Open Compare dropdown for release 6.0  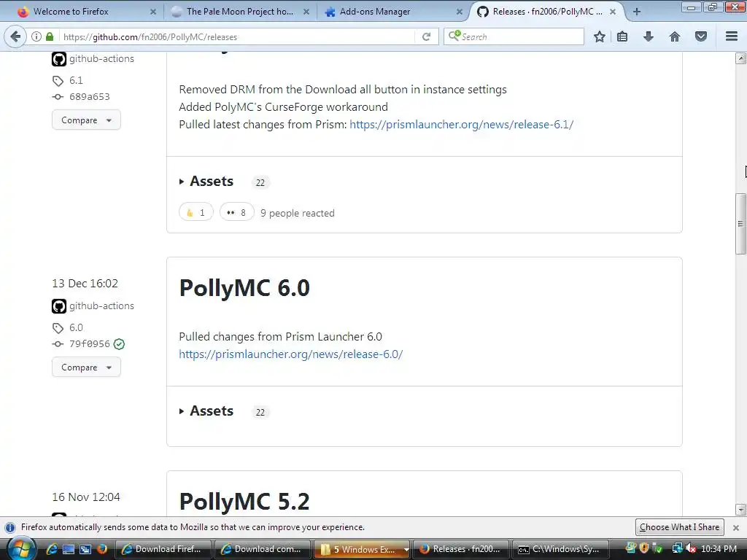pos(86,367)
